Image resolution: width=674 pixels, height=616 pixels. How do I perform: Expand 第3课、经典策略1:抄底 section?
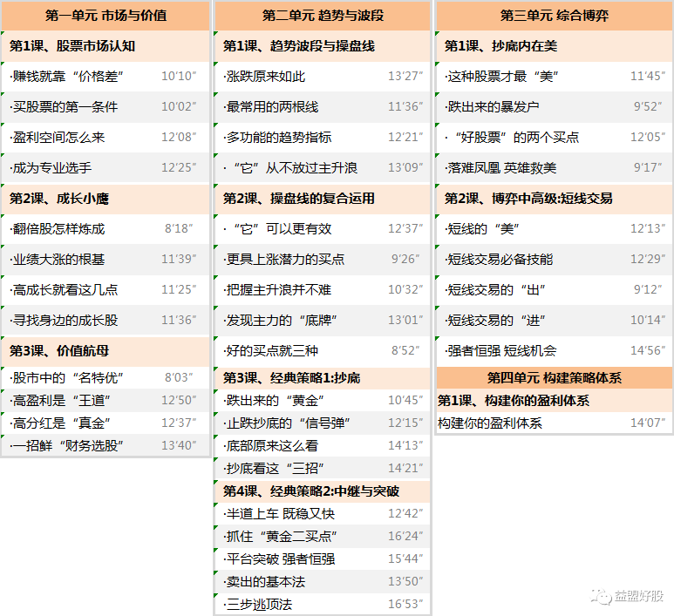pos(291,378)
